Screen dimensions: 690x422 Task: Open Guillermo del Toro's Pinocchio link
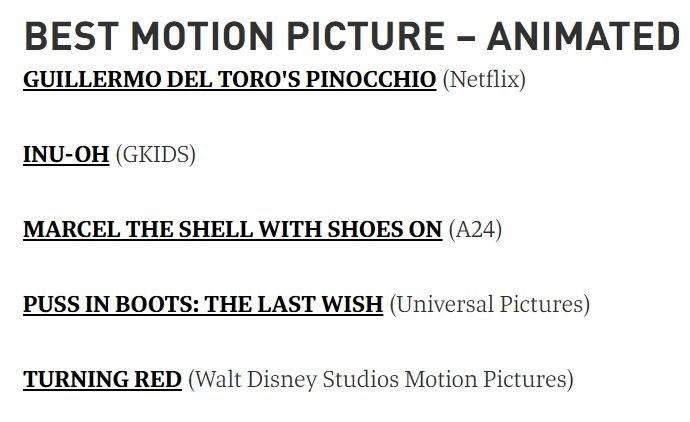[229, 79]
